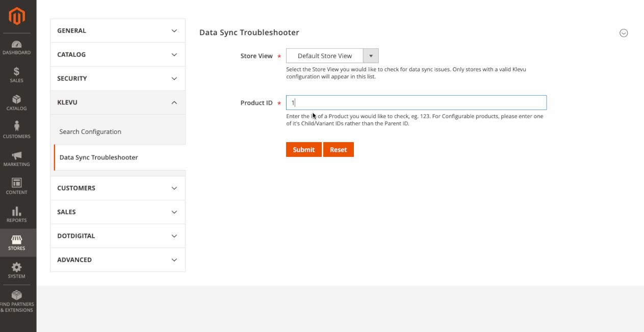This screenshot has height=332, width=644.
Task: Click the Magento logo icon
Action: (x=17, y=16)
